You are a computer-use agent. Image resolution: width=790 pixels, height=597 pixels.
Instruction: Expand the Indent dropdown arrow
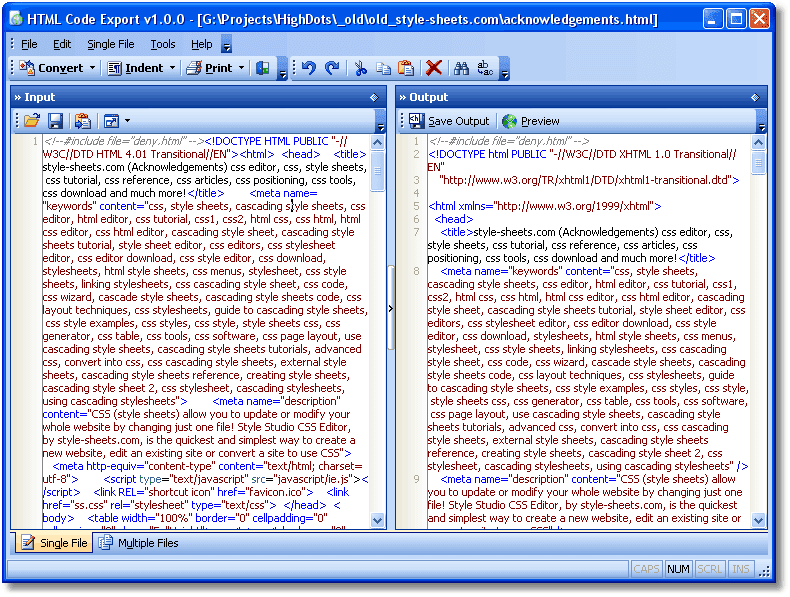(172, 68)
